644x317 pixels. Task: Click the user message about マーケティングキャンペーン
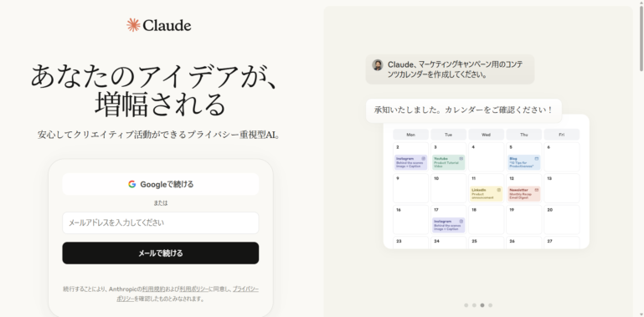pyautogui.click(x=450, y=69)
